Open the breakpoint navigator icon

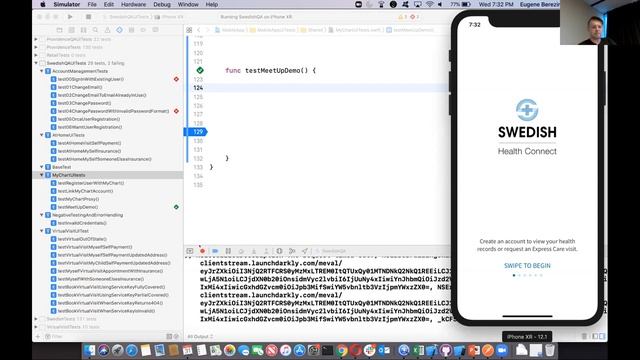143,30
